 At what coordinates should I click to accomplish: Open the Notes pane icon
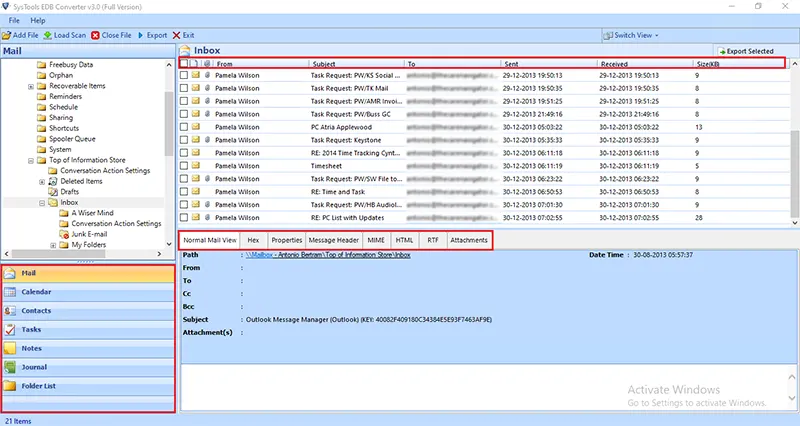[x=10, y=348]
